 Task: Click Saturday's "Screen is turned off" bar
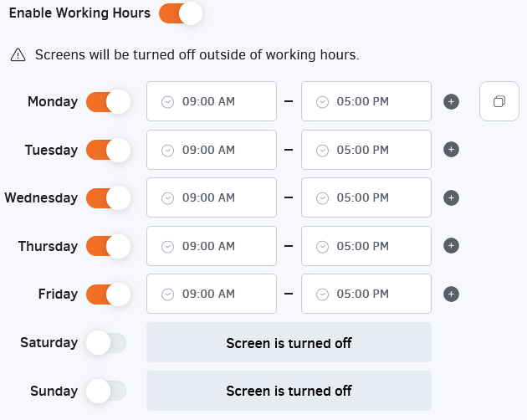289,342
